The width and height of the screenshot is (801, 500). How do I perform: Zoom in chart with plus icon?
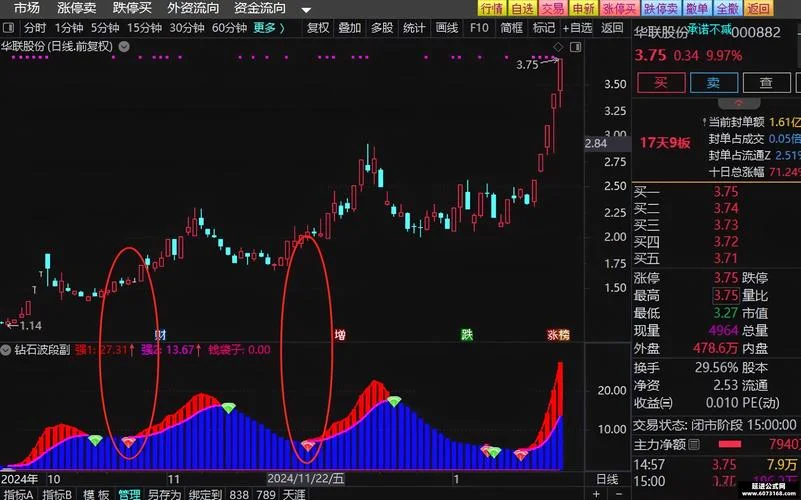pyautogui.click(x=596, y=494)
